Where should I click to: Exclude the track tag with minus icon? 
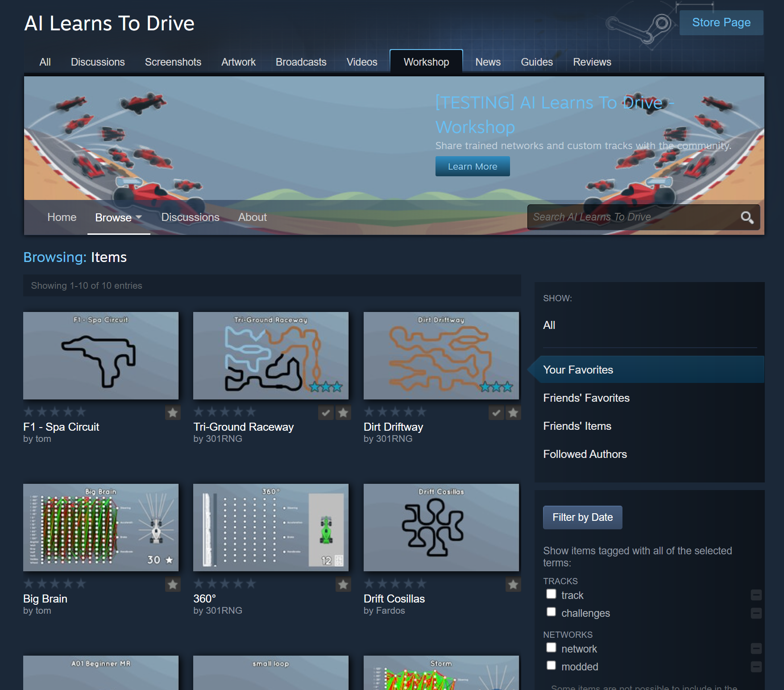(x=756, y=595)
